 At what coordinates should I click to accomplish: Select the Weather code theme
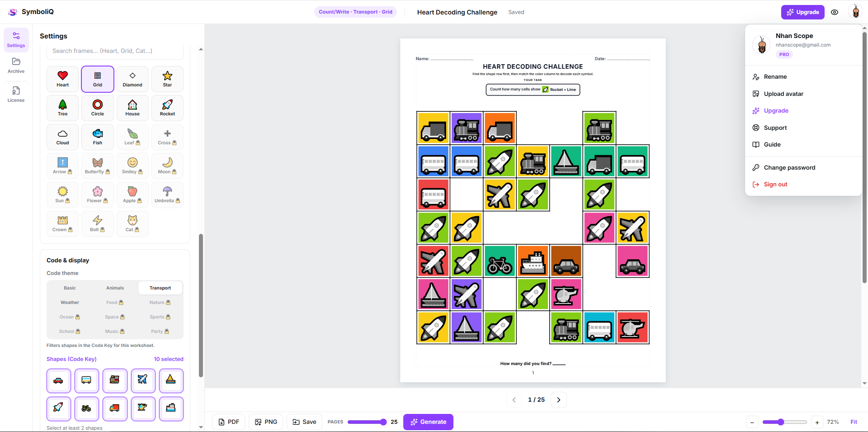coord(70,302)
